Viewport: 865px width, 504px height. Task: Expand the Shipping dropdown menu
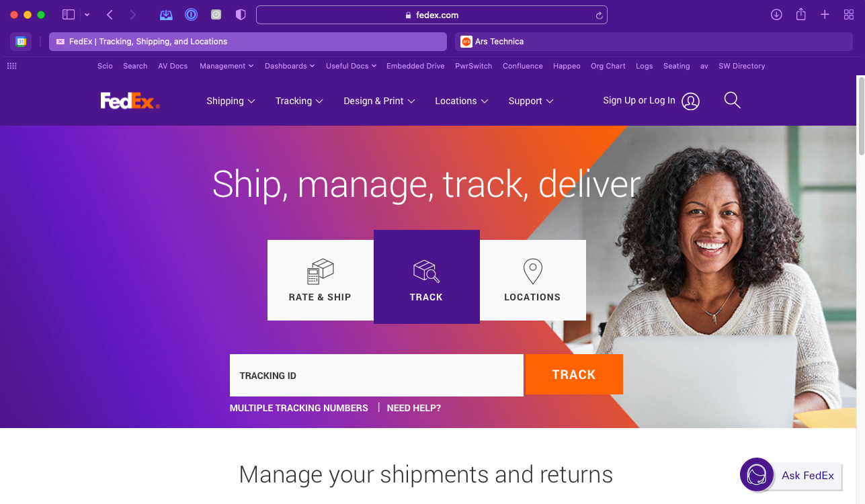point(231,101)
